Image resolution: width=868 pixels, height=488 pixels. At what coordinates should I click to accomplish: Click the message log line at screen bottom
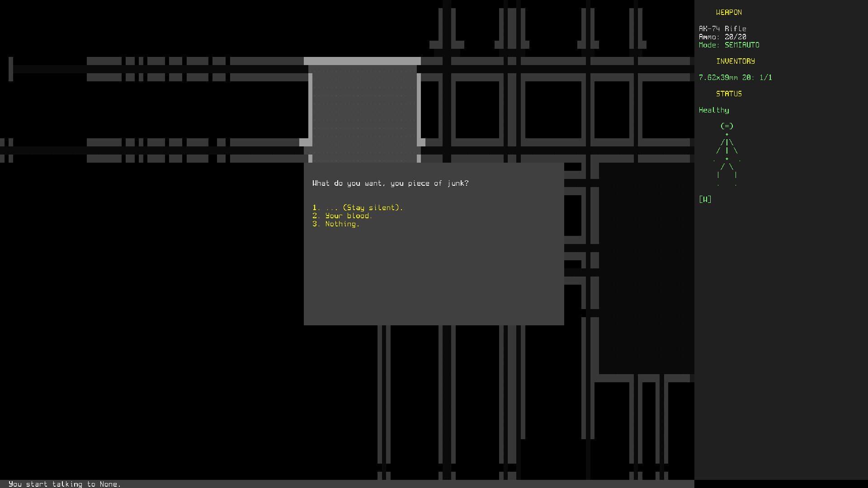coord(65,484)
